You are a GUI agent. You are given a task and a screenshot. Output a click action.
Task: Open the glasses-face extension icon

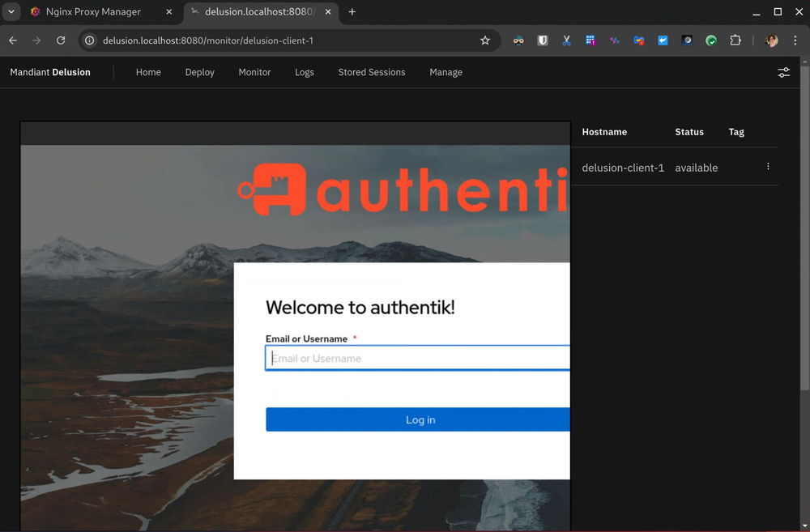click(x=518, y=40)
